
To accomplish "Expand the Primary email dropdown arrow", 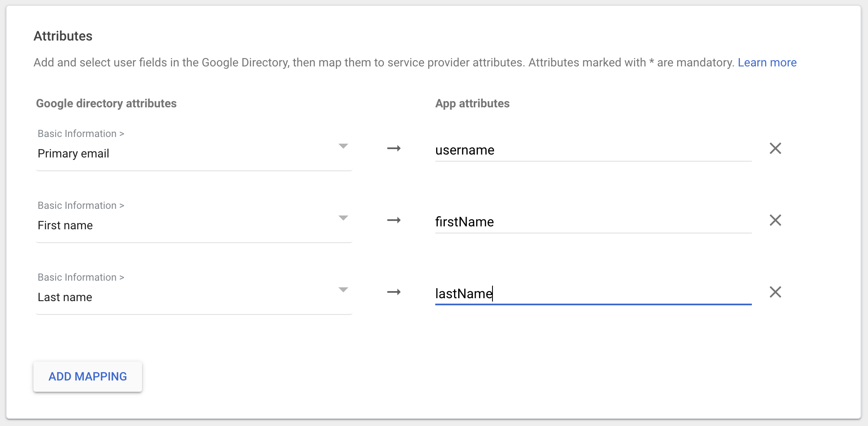I will [x=343, y=146].
